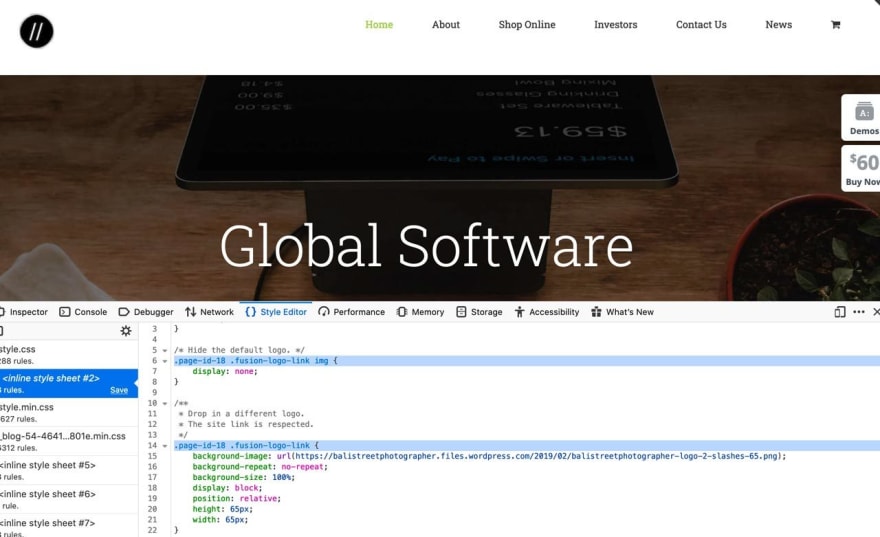Open the News nav link

click(778, 25)
